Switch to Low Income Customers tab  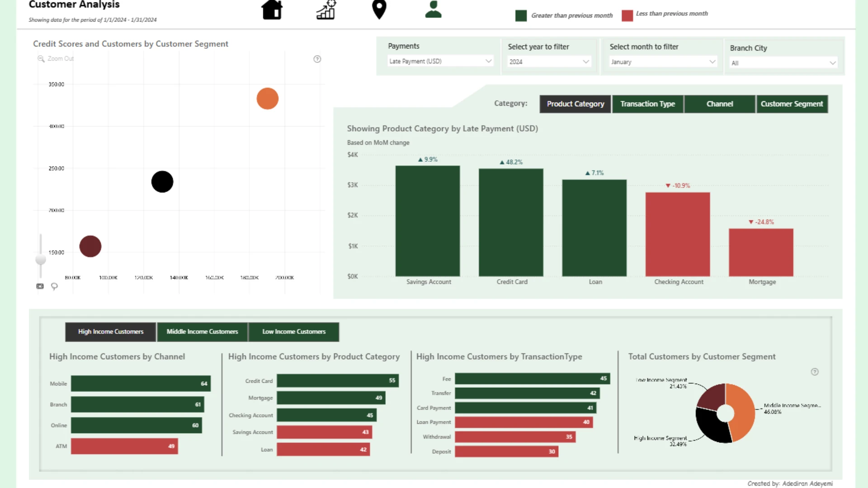294,332
